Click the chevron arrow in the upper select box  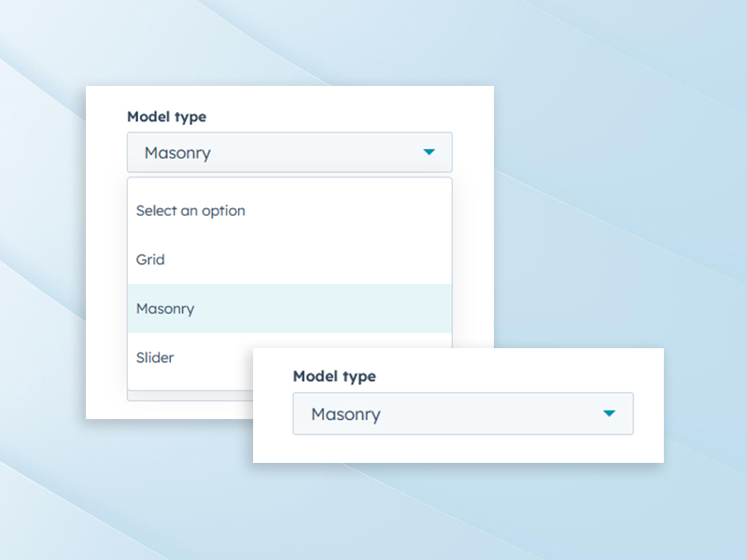click(x=430, y=151)
